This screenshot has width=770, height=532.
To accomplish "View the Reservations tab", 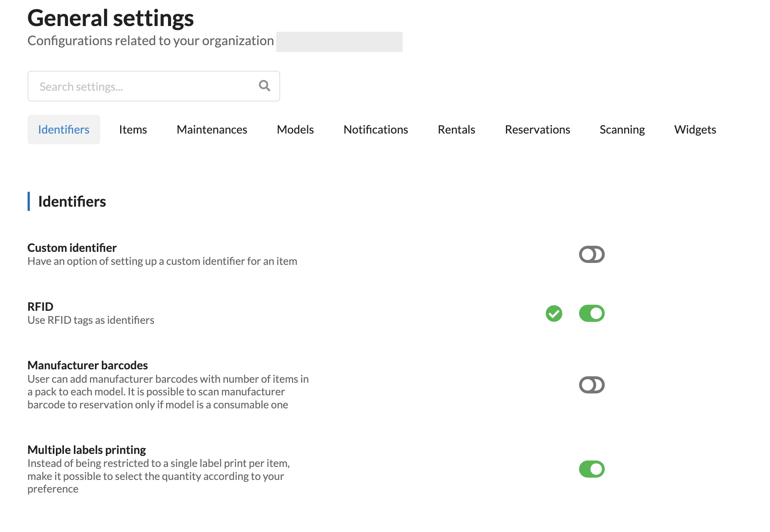I will point(538,130).
